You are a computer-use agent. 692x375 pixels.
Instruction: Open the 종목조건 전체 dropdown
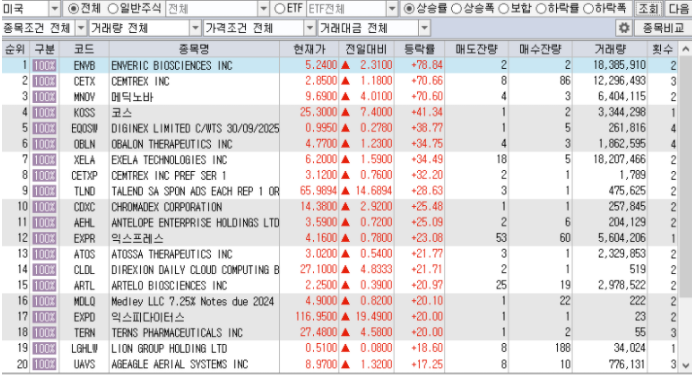pos(81,28)
